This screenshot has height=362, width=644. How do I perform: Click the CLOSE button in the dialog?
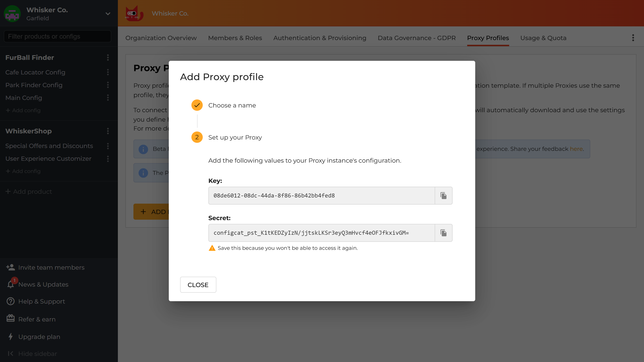click(x=198, y=285)
